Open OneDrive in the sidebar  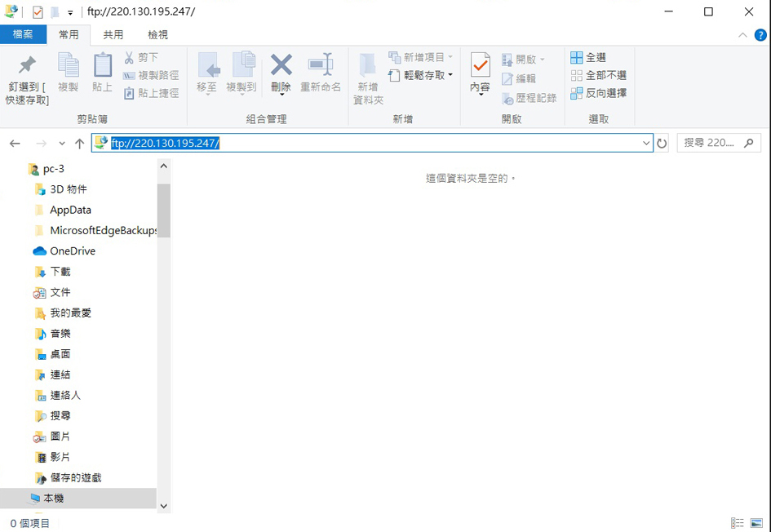[x=64, y=251]
